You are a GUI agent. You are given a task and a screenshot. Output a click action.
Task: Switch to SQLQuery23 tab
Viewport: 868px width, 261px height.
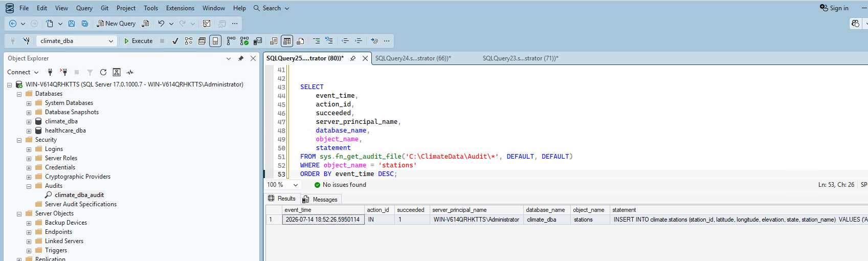pyautogui.click(x=521, y=58)
